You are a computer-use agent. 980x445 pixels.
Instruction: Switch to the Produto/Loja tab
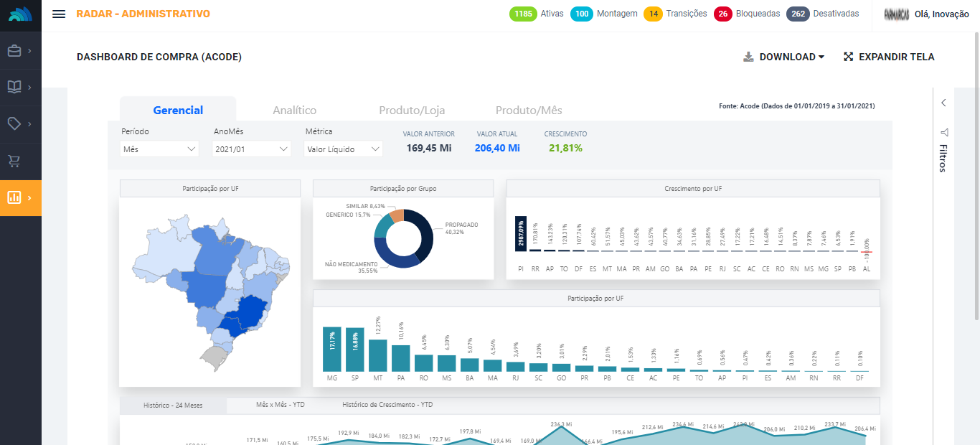[412, 111]
